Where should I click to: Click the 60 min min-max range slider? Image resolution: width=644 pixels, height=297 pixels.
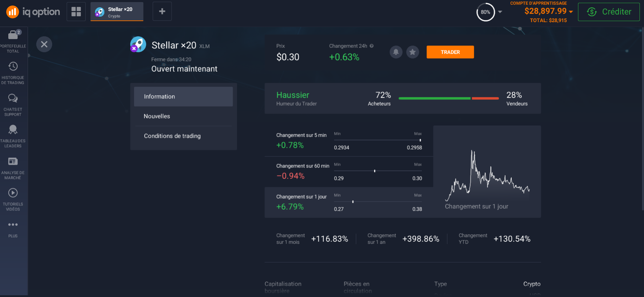[378, 171]
